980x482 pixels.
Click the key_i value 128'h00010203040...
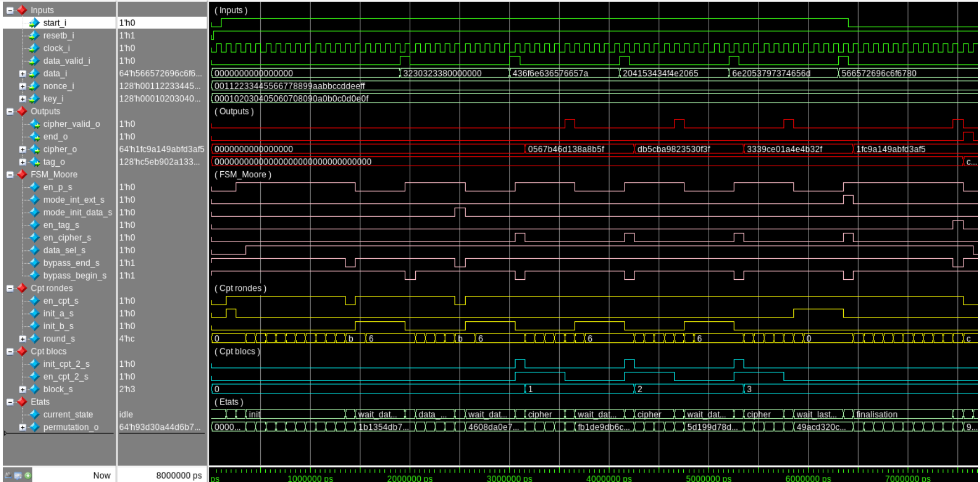coord(160,99)
